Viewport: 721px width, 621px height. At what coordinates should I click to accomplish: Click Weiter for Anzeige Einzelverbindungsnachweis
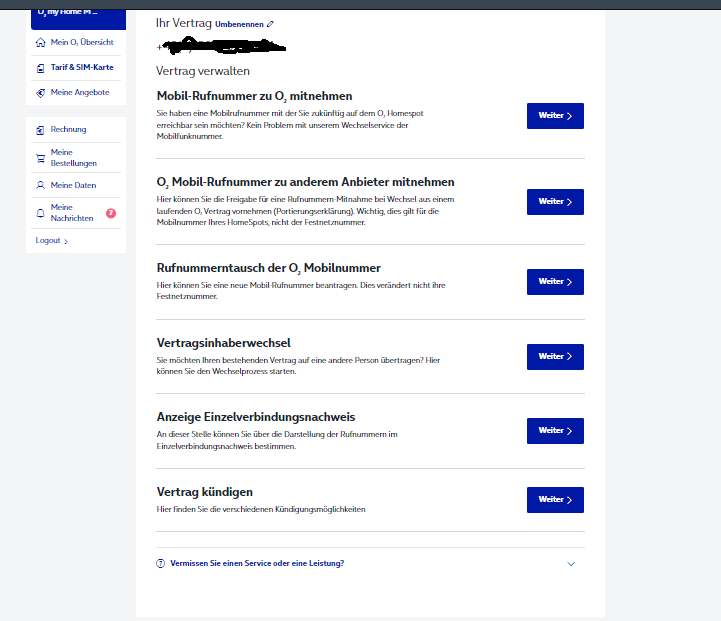(555, 431)
